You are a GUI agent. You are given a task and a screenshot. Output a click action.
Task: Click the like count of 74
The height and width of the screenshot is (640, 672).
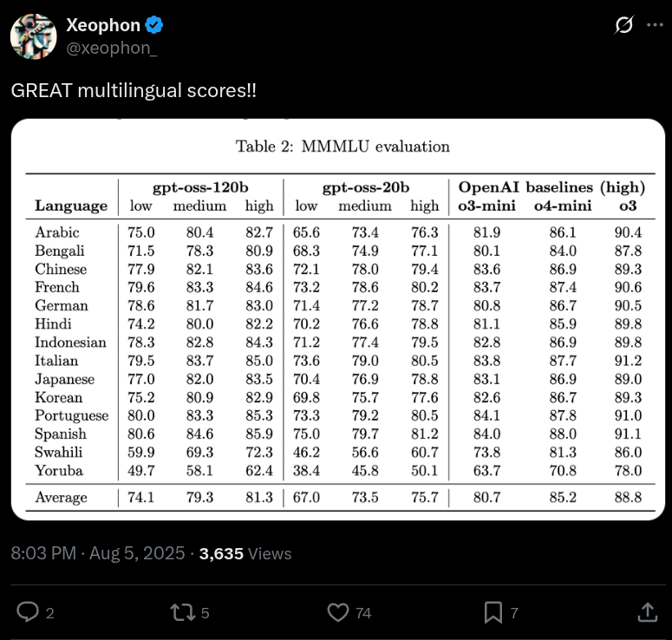pyautogui.click(x=363, y=613)
